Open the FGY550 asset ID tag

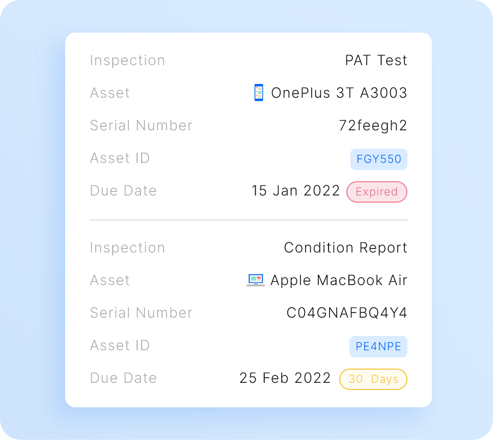coord(379,159)
